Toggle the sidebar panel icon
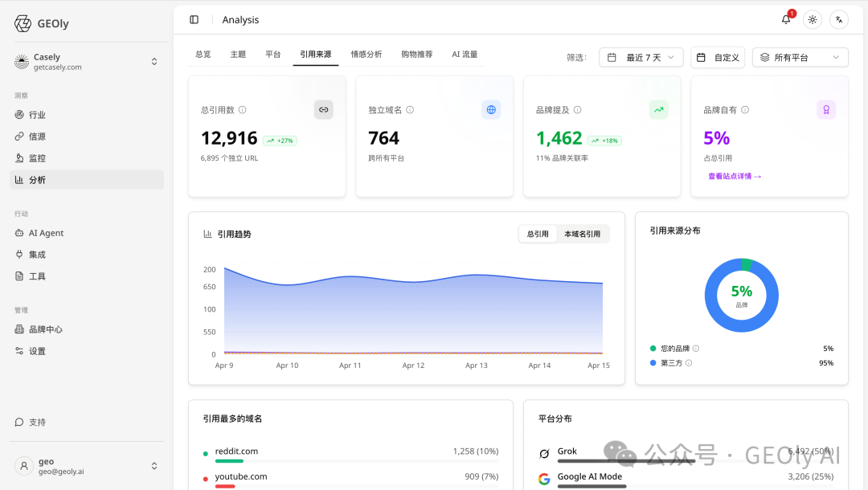Viewport: 868px width, 490px height. [x=194, y=20]
